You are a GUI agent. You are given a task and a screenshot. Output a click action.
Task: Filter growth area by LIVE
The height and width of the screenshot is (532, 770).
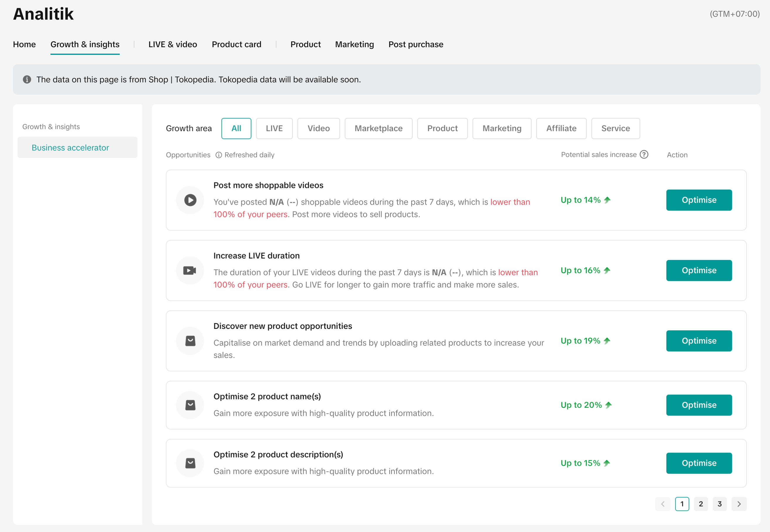pyautogui.click(x=274, y=128)
